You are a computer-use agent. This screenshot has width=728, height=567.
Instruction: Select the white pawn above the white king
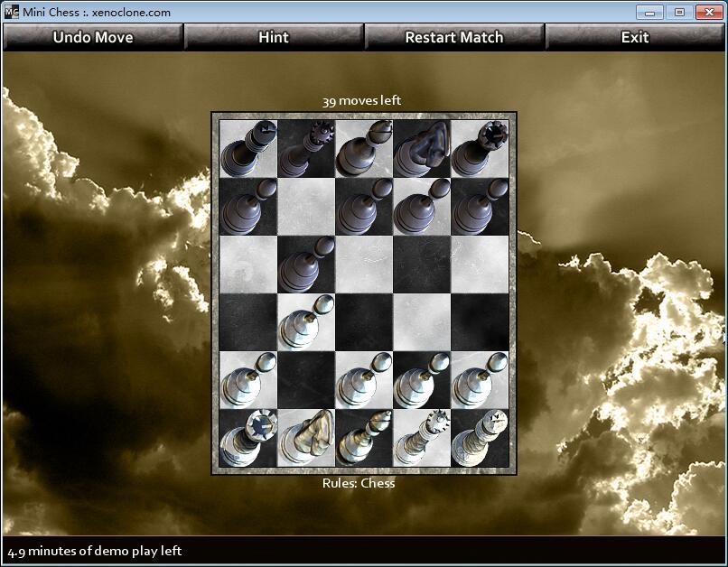(x=480, y=380)
